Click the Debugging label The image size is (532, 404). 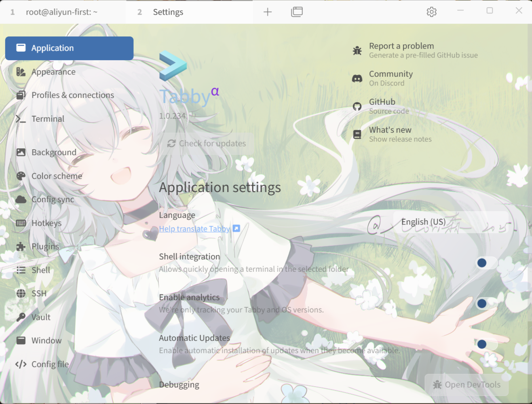pos(179,385)
